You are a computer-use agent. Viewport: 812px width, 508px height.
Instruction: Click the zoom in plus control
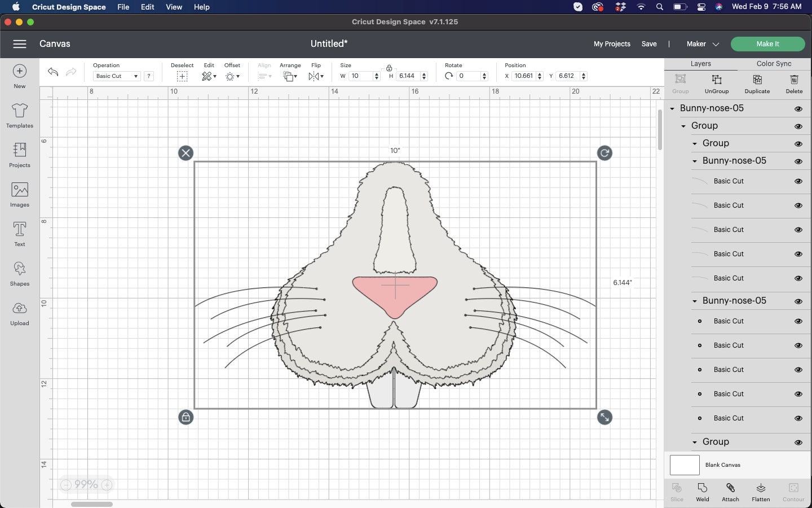point(106,484)
